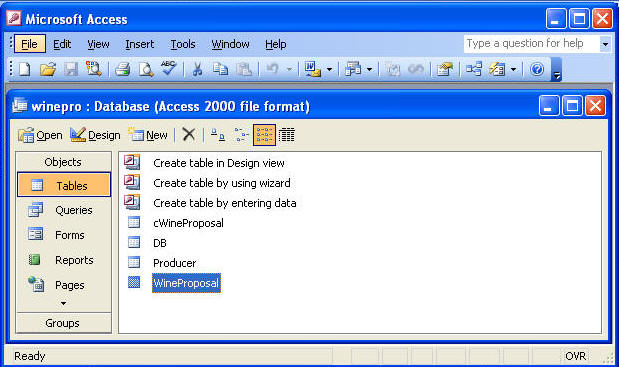Click 'Create table by using wizard' text
Image resolution: width=619 pixels, height=367 pixels.
pyautogui.click(x=222, y=183)
